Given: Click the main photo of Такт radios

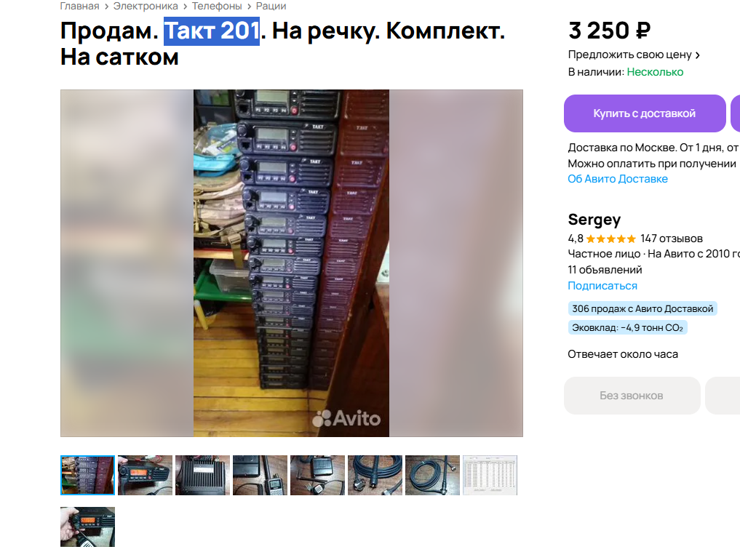Looking at the screenshot, I should pyautogui.click(x=291, y=263).
